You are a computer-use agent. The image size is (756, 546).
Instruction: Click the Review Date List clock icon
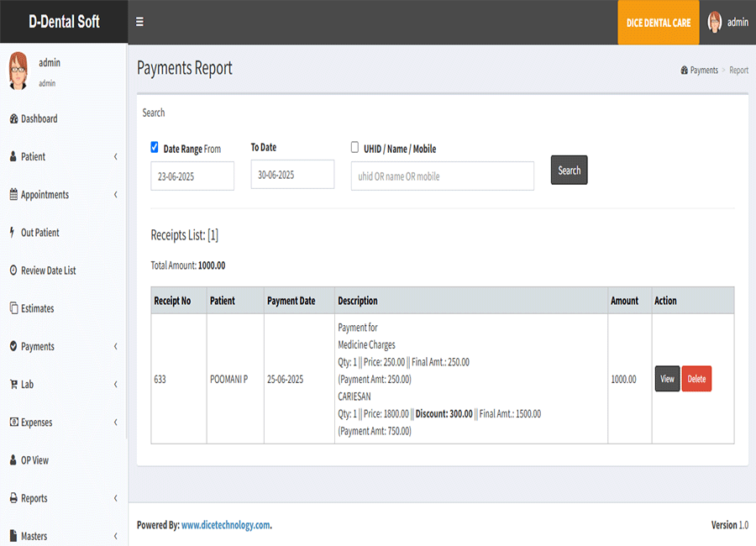click(13, 270)
